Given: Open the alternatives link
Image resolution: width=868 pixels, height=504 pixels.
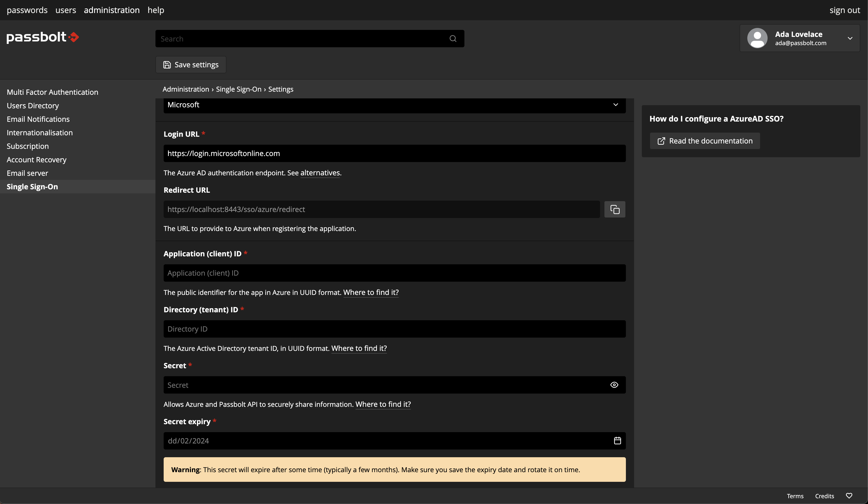Looking at the screenshot, I should (320, 173).
